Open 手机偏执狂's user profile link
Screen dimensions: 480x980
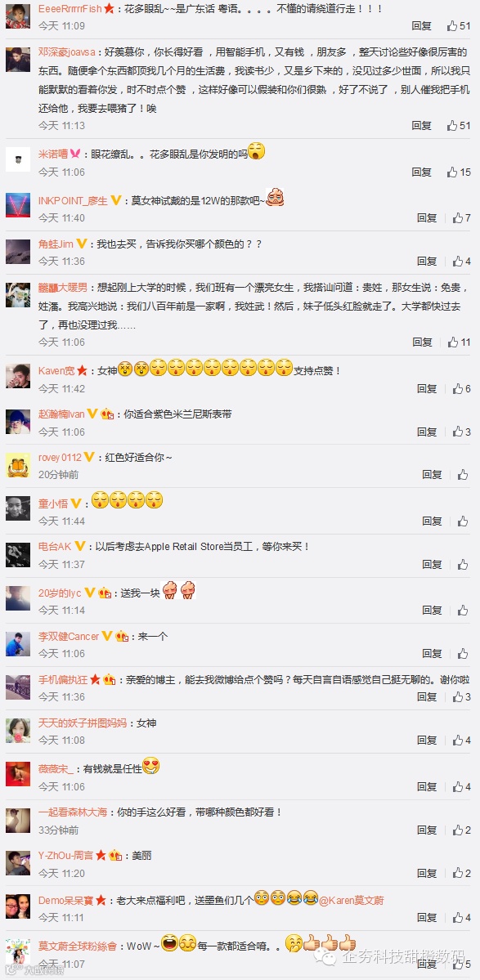coord(63,679)
